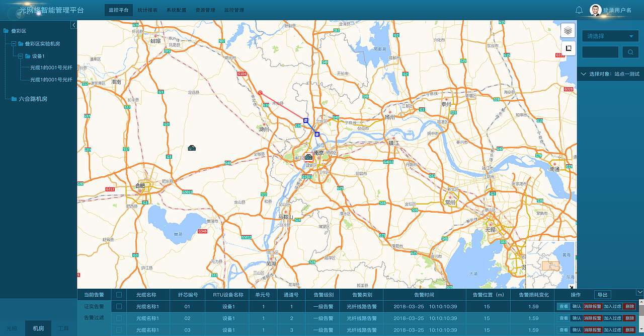Open the 请选择 dropdown

pos(610,36)
